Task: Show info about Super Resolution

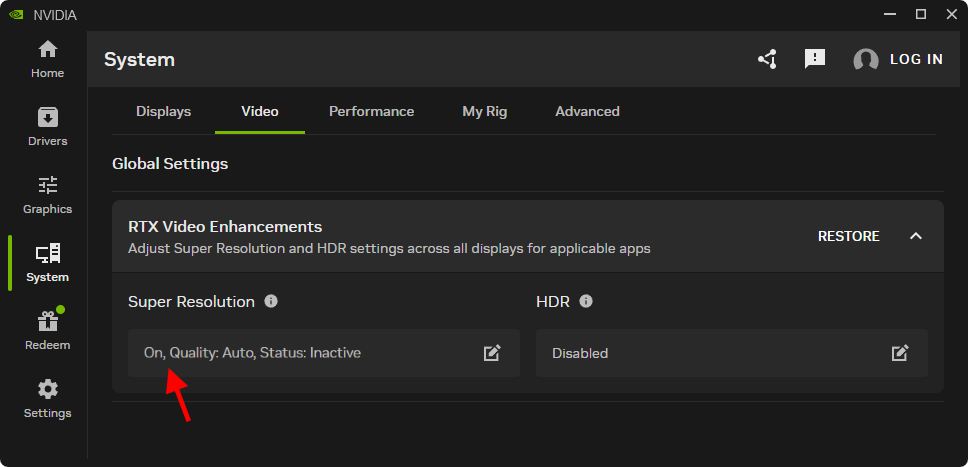Action: [x=271, y=301]
